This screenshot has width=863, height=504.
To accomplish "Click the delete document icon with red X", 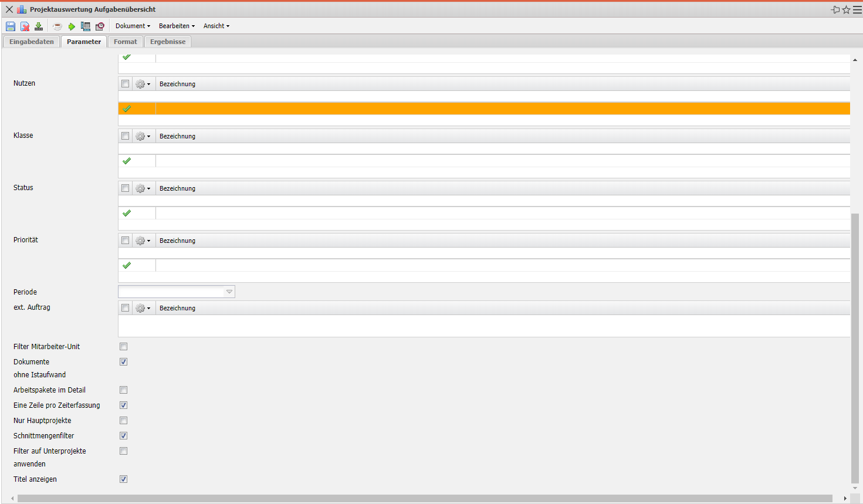I will point(25,26).
